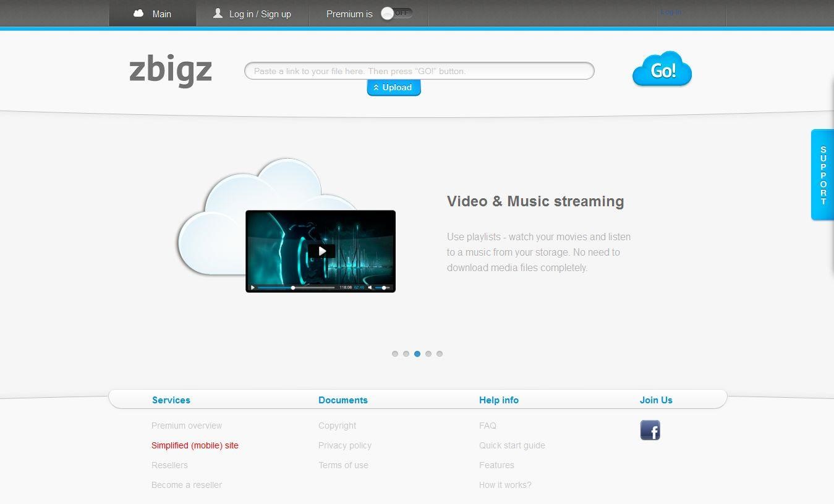Image resolution: width=834 pixels, height=504 pixels.
Task: Click the Upload button
Action: click(394, 88)
